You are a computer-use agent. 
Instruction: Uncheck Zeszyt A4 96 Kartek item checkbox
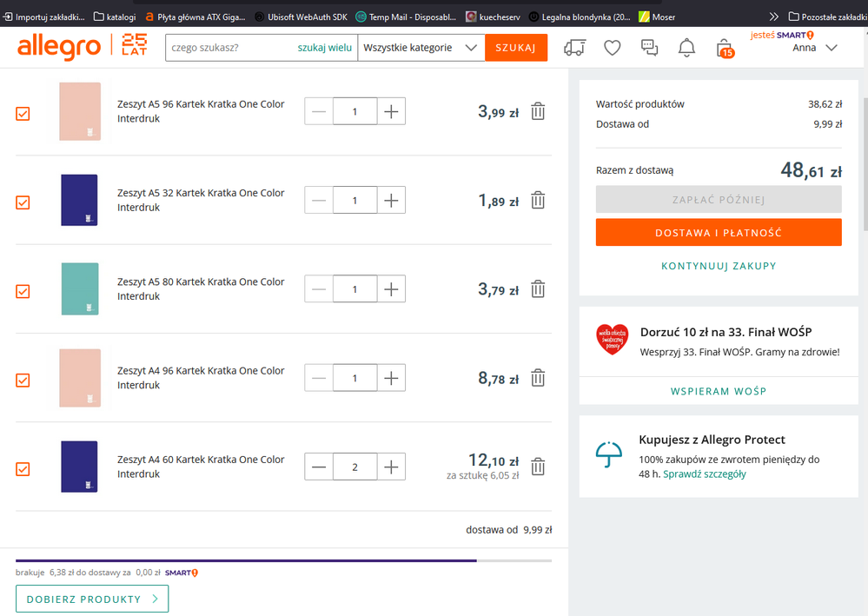[x=23, y=381]
